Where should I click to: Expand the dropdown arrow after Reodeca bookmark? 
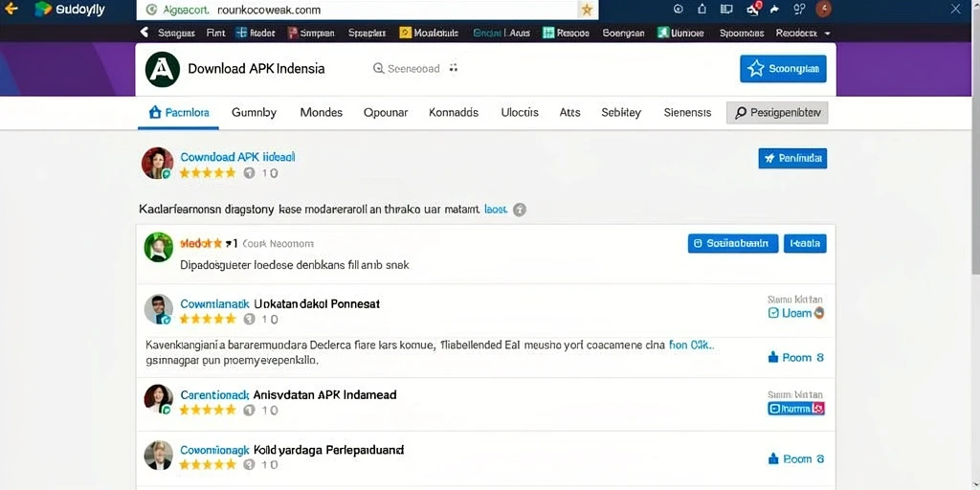(828, 33)
